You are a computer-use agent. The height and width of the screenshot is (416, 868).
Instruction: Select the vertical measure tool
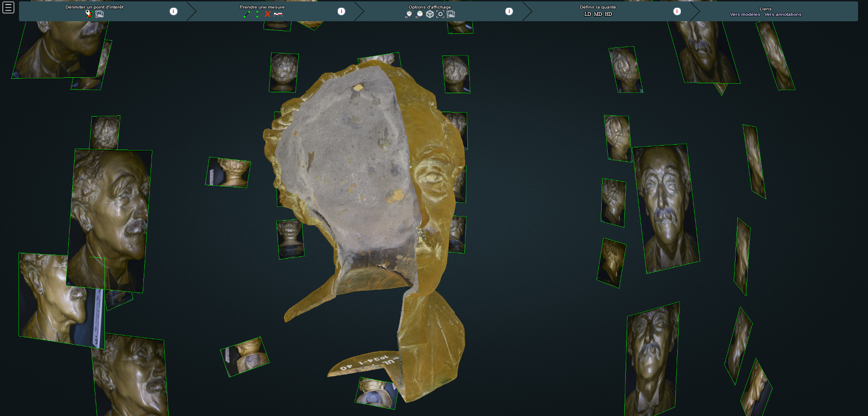click(x=257, y=14)
